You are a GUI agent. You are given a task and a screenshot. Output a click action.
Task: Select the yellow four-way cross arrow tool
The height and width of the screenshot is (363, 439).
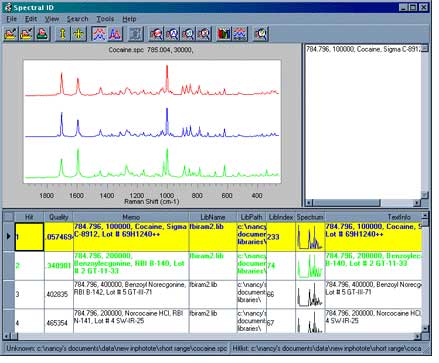(78, 34)
